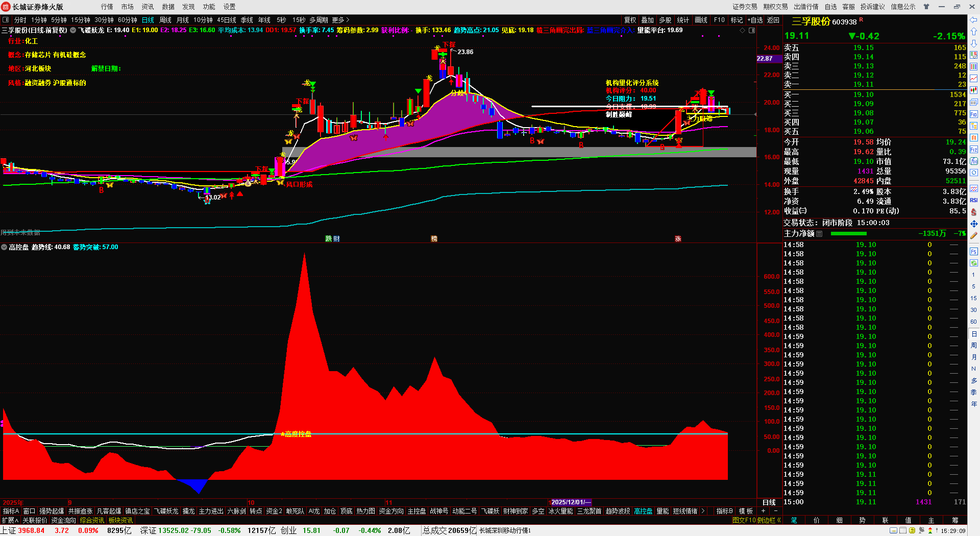
Task: Select the RSI indicator sidebar icon
Action: [x=973, y=200]
